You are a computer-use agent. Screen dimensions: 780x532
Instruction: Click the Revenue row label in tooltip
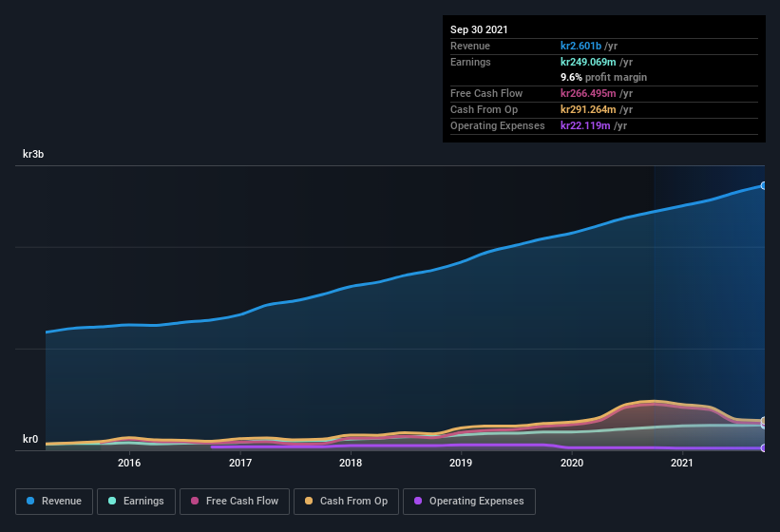tap(470, 46)
